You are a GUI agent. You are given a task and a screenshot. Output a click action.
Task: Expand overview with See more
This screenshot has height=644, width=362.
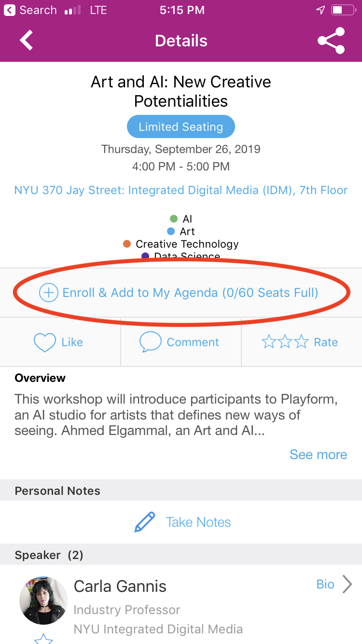[x=318, y=455]
